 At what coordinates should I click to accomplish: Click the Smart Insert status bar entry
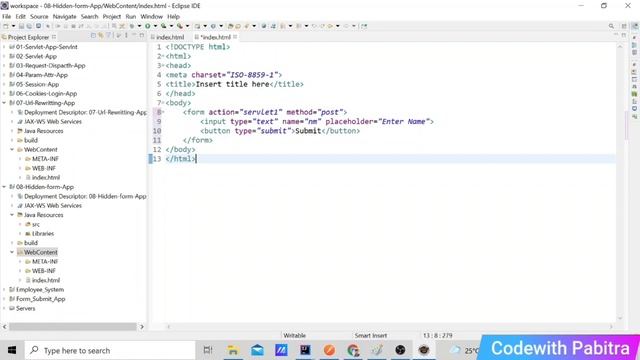coord(371,336)
